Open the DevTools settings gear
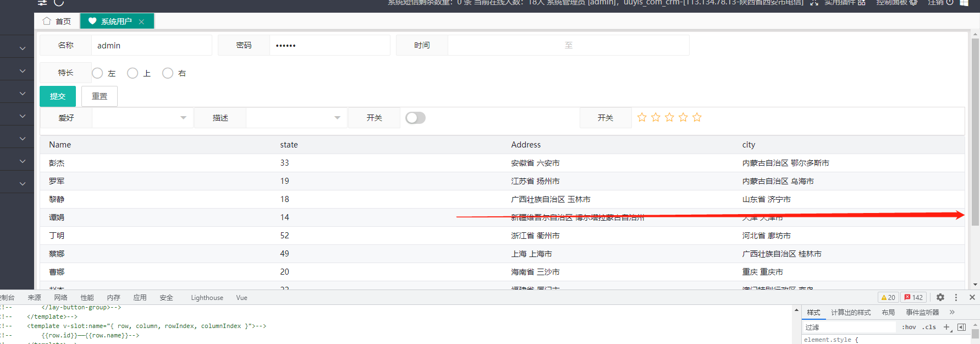The width and height of the screenshot is (980, 344). (x=940, y=297)
